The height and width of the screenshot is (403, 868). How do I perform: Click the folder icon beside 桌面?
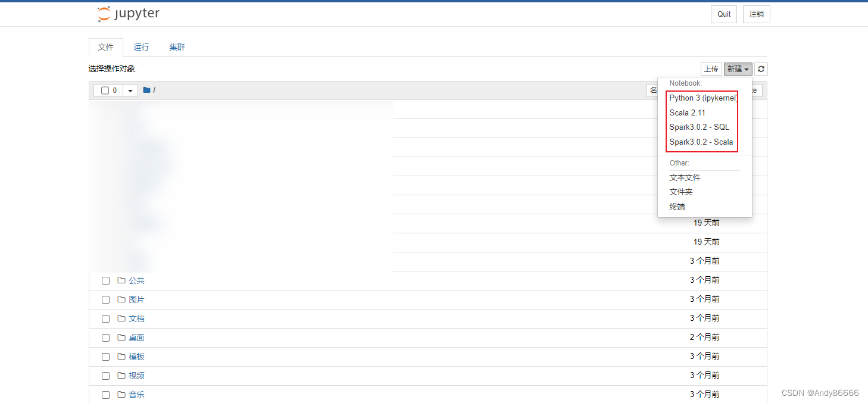tap(121, 338)
